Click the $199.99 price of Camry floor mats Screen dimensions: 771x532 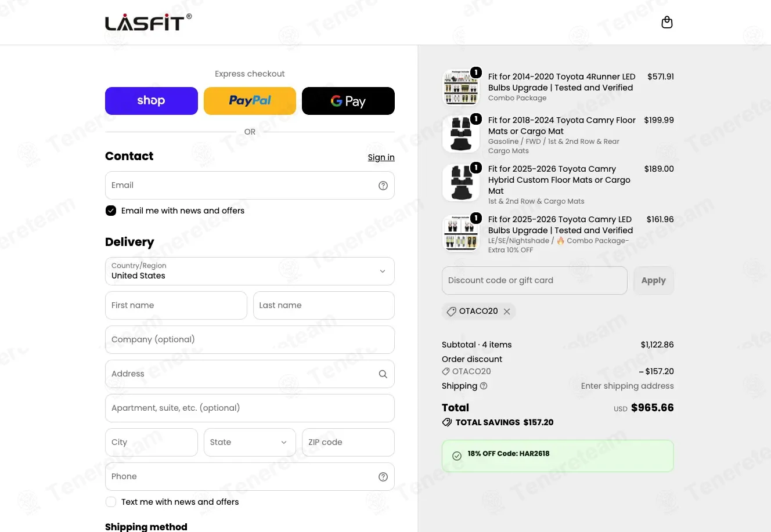659,120
